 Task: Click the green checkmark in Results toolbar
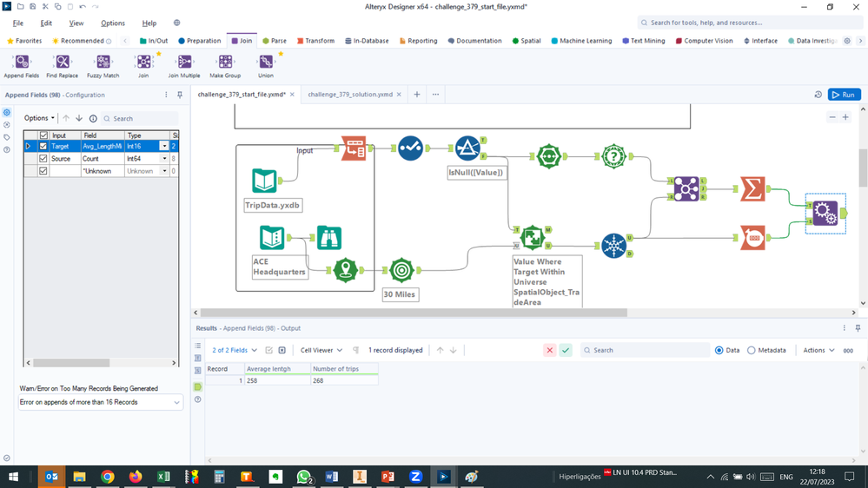pos(565,350)
